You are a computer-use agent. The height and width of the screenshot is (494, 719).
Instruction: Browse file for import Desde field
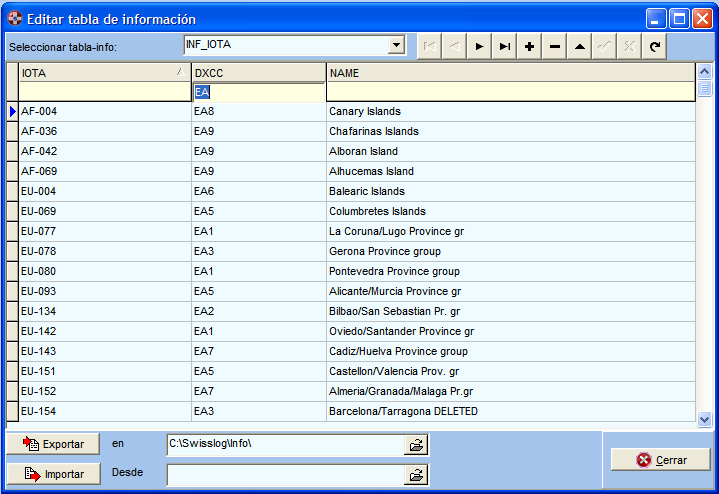point(416,474)
